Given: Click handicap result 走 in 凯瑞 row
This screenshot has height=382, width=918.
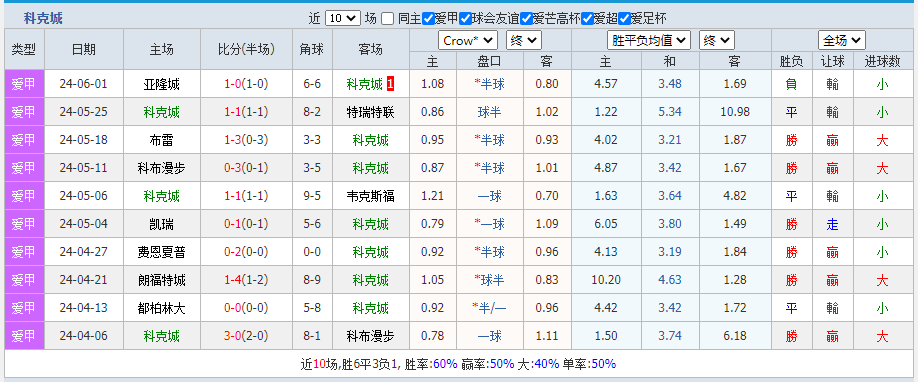Looking at the screenshot, I should click(x=833, y=224).
